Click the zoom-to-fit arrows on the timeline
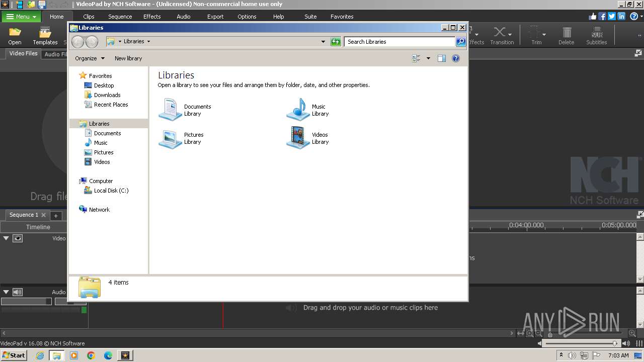This screenshot has width=644, height=362. [x=521, y=333]
